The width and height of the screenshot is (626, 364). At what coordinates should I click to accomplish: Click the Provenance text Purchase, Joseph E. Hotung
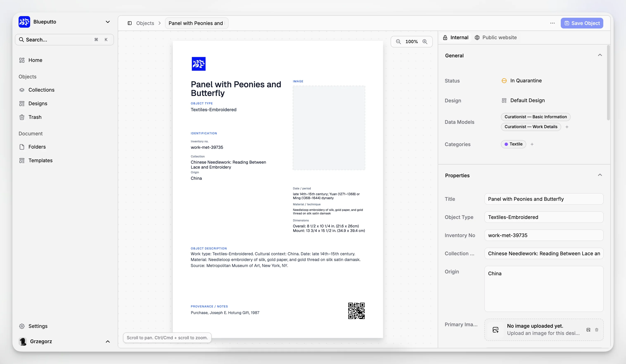click(225, 313)
